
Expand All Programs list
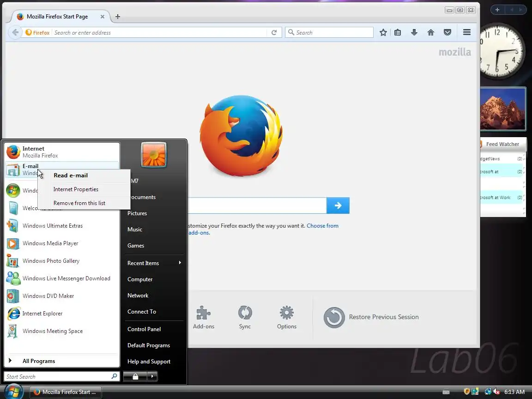(x=62, y=361)
